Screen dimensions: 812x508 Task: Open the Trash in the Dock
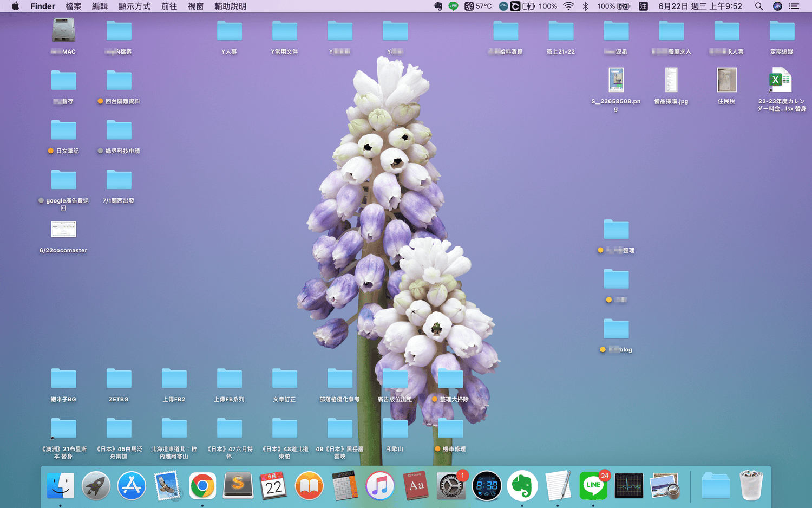[751, 486]
